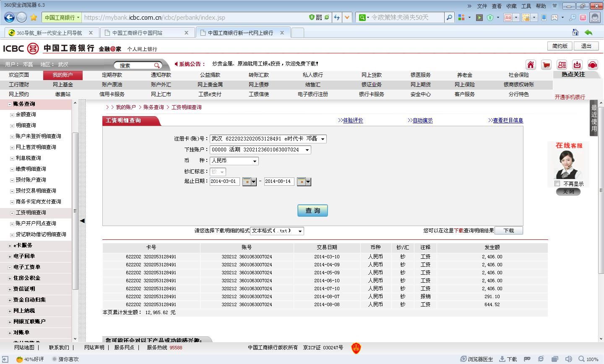
Task: Collapse the left sidebar with black arrow
Action: 82,221
